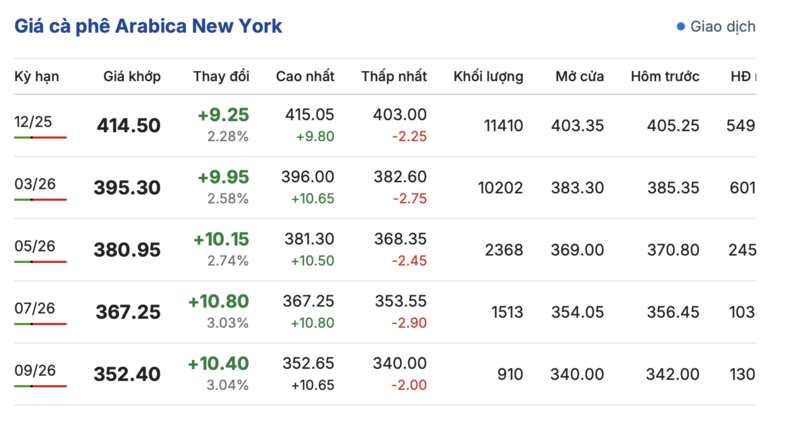Click the Kỳ hạn column header
This screenshot has width=800, height=431.
[x=39, y=77]
